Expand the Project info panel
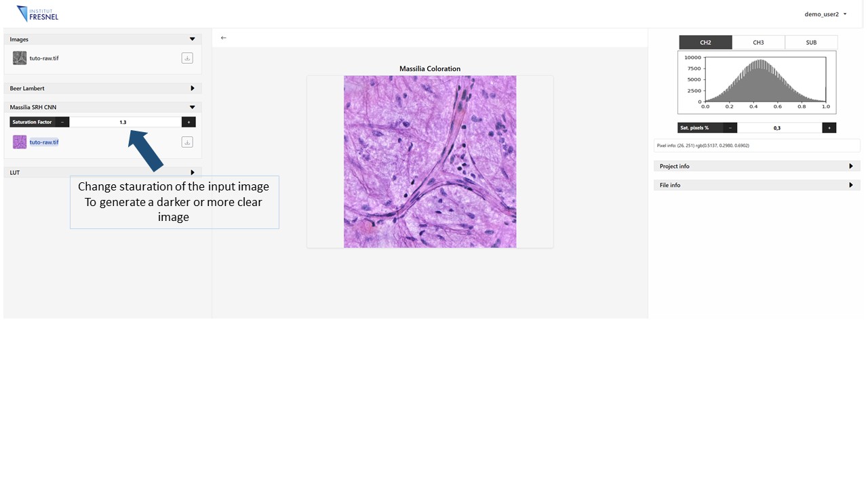The height and width of the screenshot is (488, 868). pos(851,166)
